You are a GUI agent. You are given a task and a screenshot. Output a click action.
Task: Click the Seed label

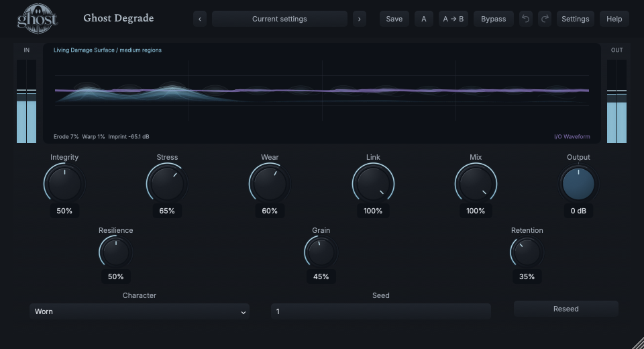[381, 295]
